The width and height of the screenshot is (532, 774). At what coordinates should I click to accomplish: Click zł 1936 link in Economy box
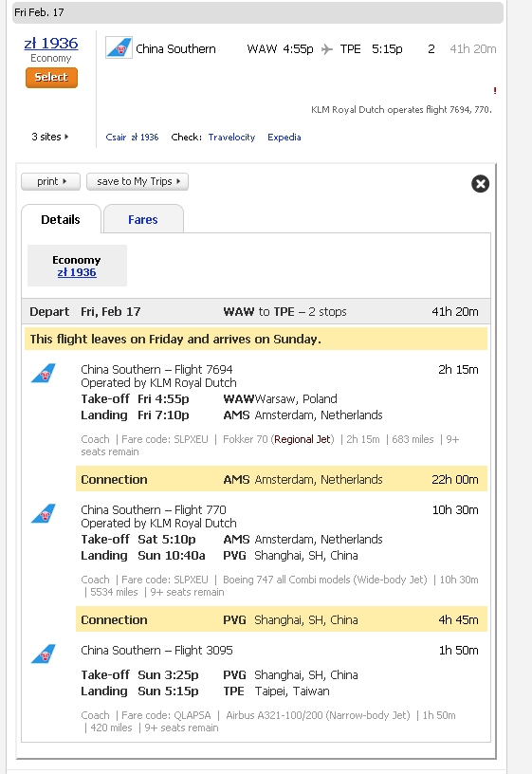77,272
